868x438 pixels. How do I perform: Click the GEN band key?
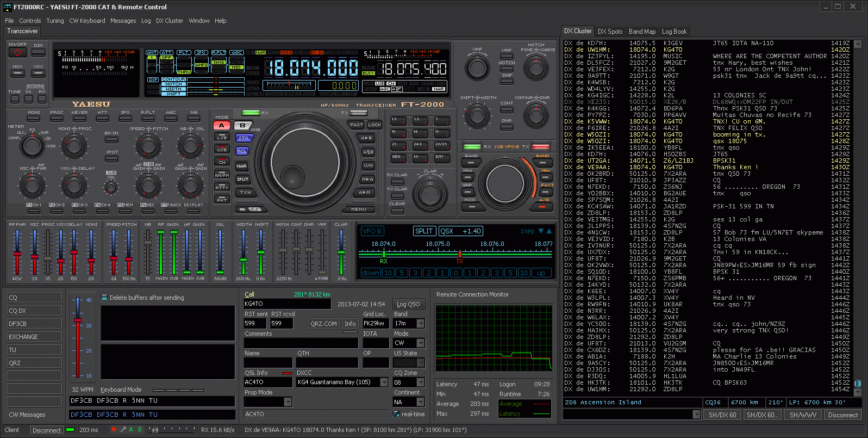[x=398, y=158]
